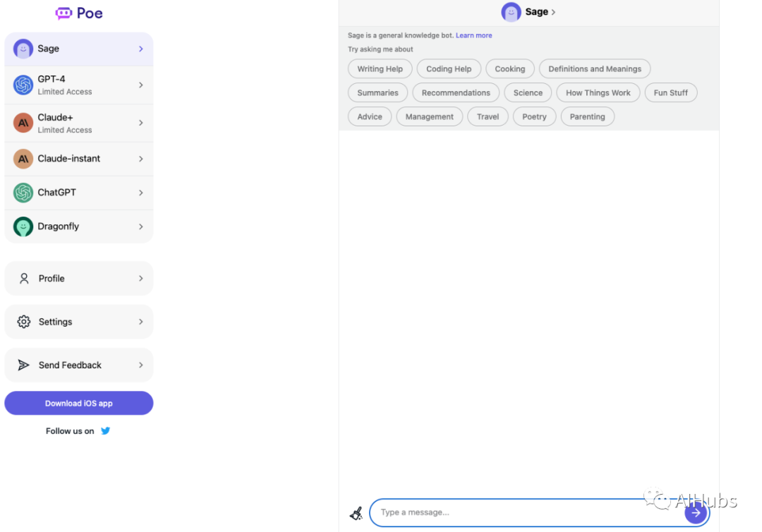This screenshot has height=532, width=762.
Task: Click the ChatGPT bot avatar icon
Action: pyautogui.click(x=23, y=193)
